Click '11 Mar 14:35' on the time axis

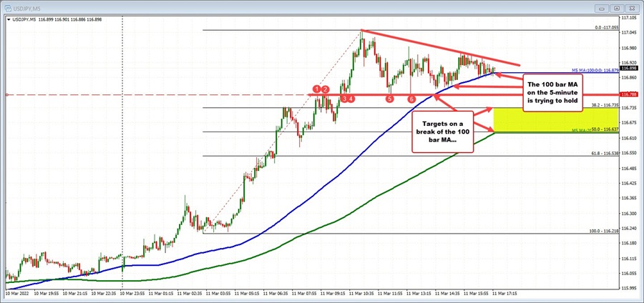pyautogui.click(x=447, y=294)
